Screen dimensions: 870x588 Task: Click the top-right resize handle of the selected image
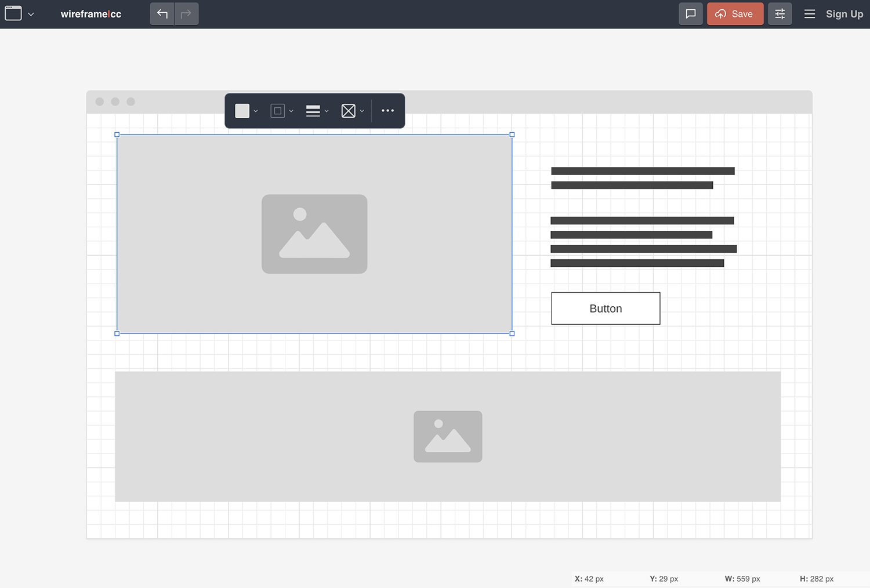512,135
